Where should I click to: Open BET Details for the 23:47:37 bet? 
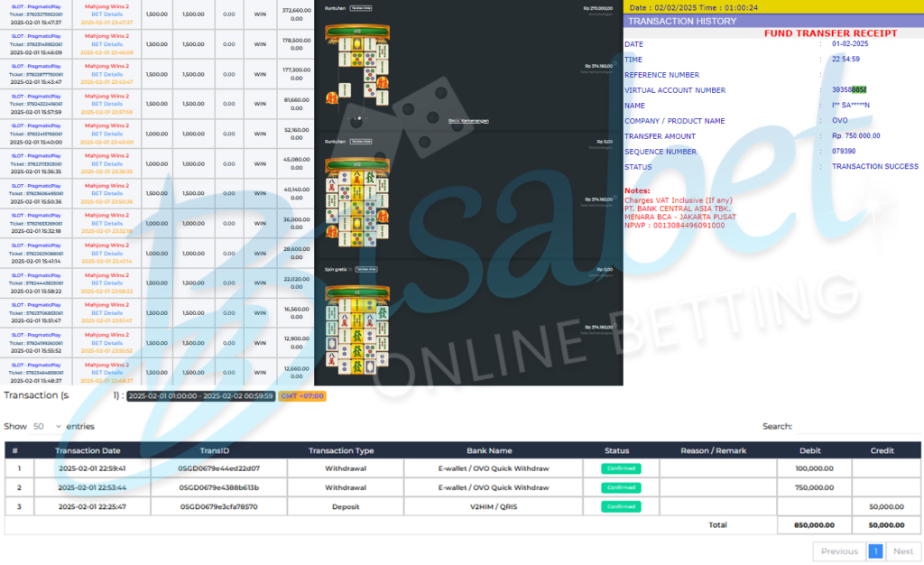[x=106, y=14]
